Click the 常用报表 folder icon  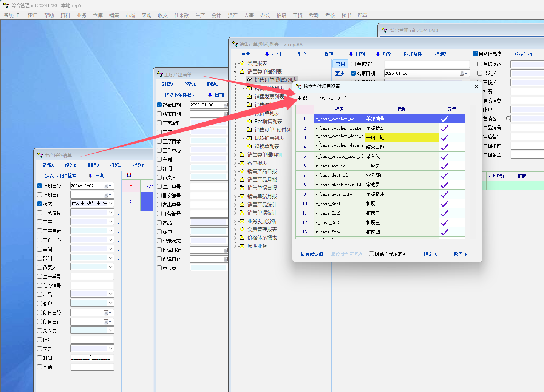pos(242,63)
